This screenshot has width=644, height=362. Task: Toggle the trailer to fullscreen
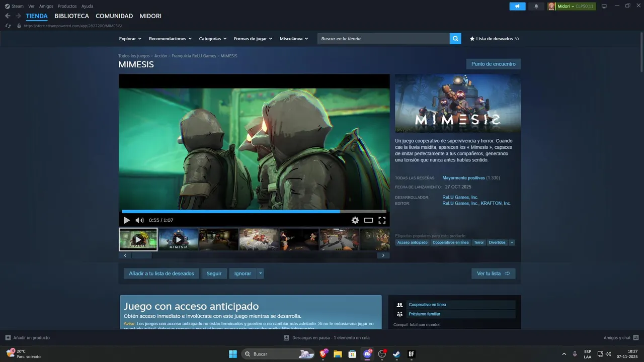pyautogui.click(x=382, y=220)
